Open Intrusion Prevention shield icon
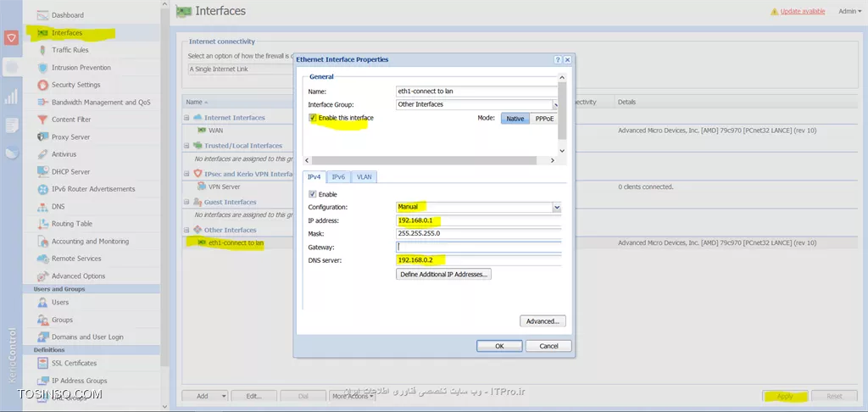The image size is (868, 412). [42, 68]
